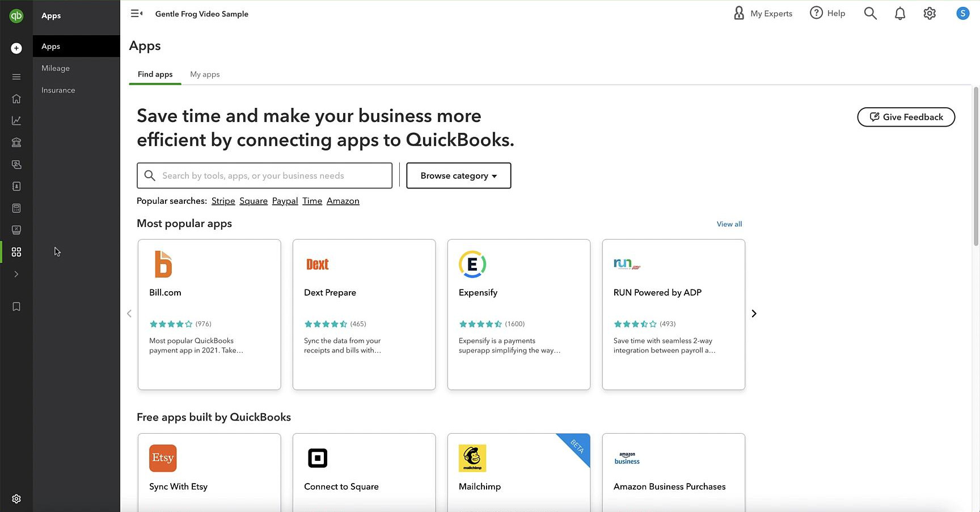This screenshot has height=512, width=980.
Task: Search popular term Amazon
Action: 343,201
